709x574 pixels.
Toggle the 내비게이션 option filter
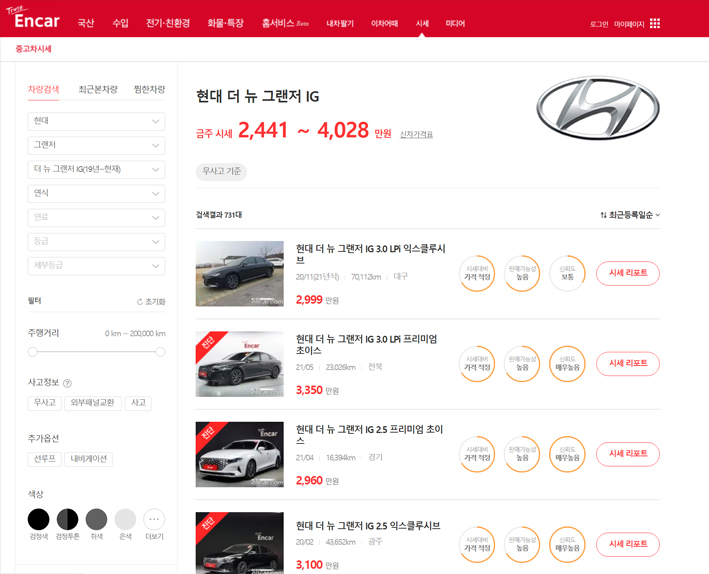[x=89, y=459]
